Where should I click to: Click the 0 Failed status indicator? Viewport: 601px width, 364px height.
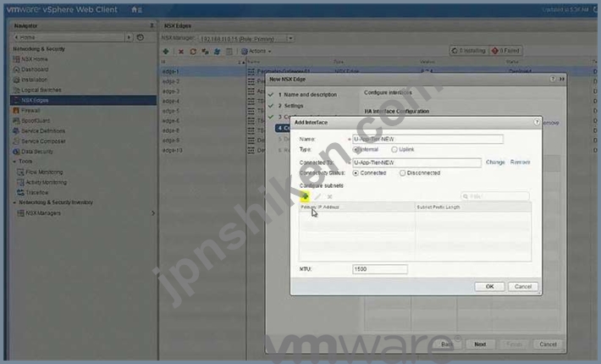505,51
